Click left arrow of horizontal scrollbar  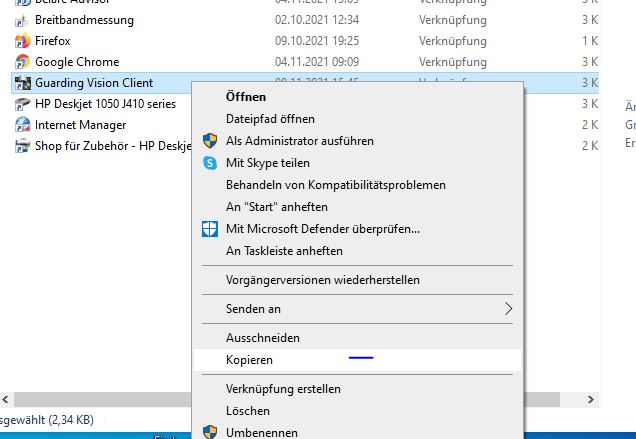(x=5, y=400)
